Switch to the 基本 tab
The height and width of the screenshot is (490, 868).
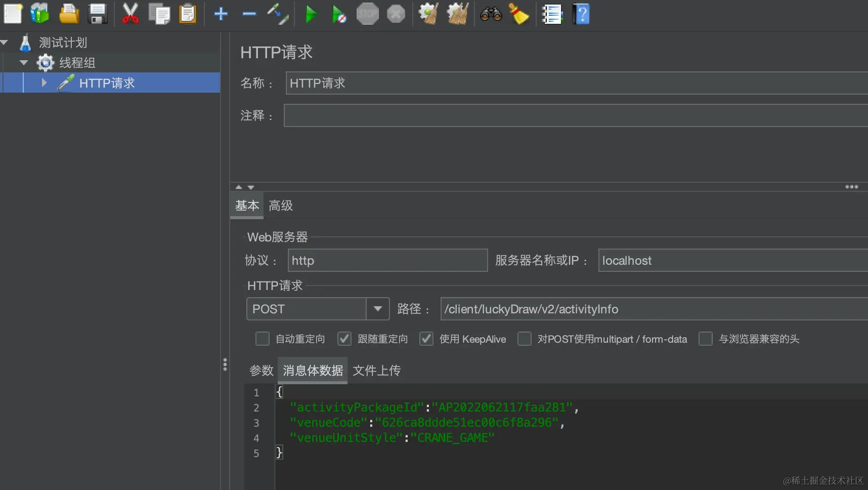(247, 206)
